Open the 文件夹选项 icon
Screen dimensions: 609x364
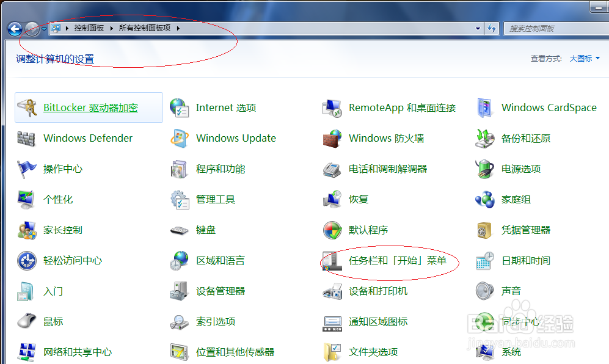tap(332, 352)
